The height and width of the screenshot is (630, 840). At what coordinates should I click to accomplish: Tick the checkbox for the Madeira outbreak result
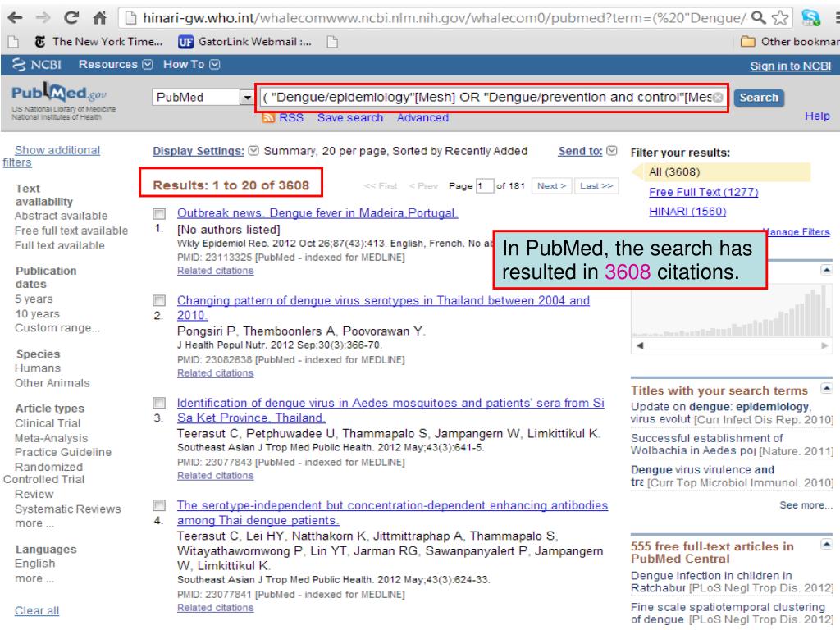(x=159, y=214)
